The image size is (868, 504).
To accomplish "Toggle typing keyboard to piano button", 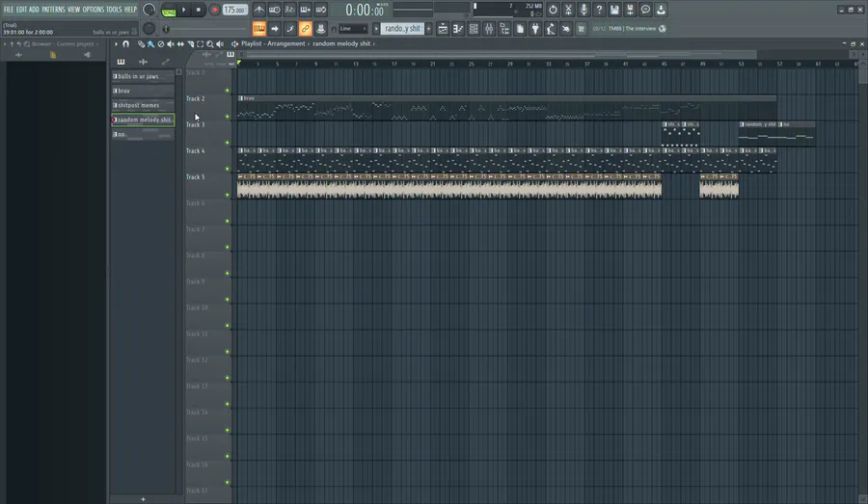I will click(259, 29).
